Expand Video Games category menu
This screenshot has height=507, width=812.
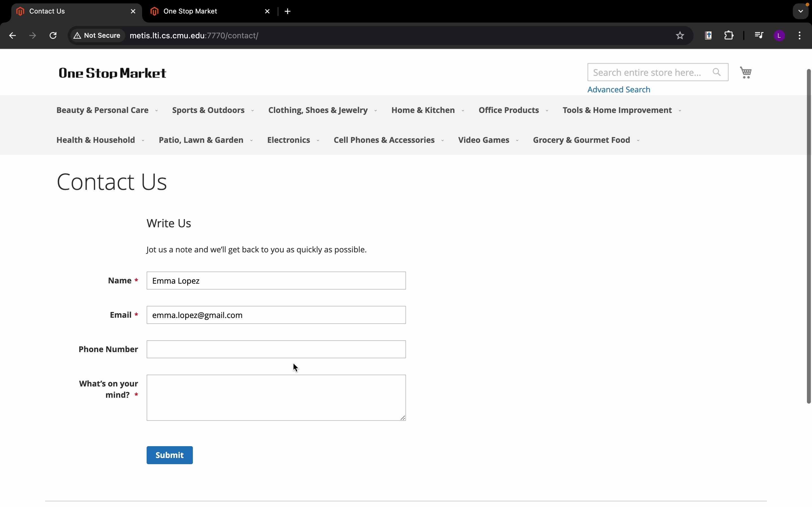[x=484, y=140]
